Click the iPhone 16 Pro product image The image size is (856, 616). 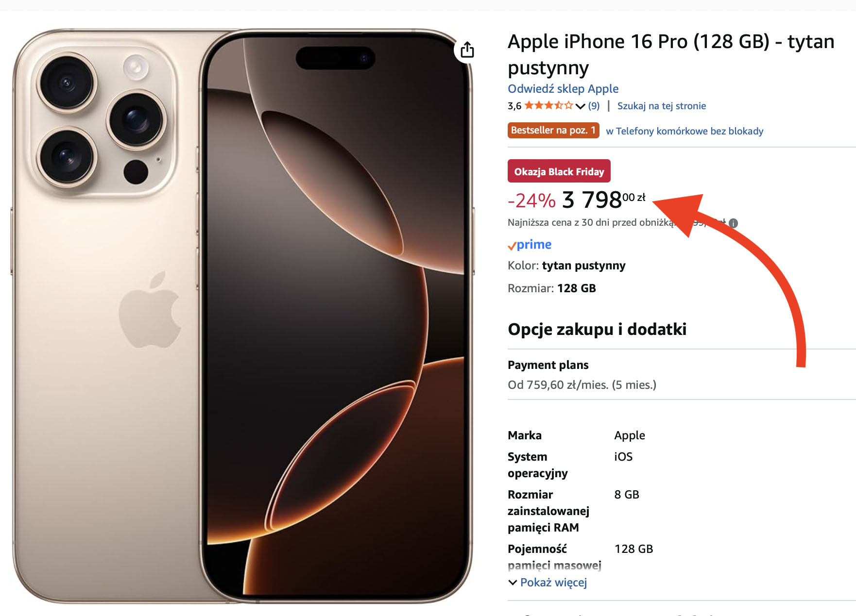[x=242, y=316]
